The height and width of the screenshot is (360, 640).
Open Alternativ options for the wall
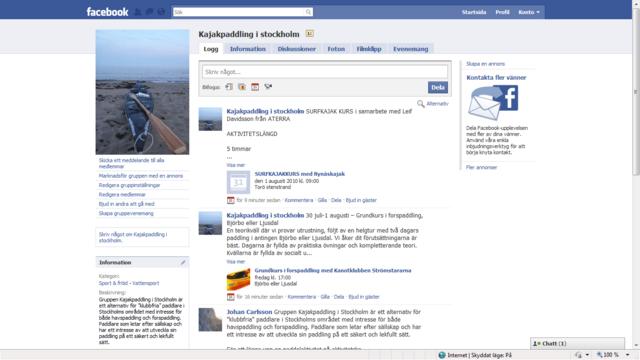(x=433, y=104)
